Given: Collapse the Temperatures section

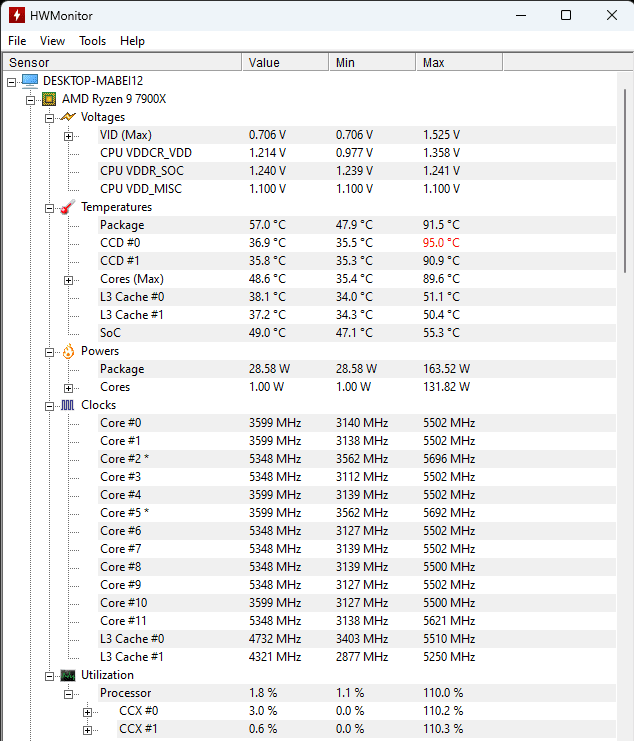Looking at the screenshot, I should pyautogui.click(x=49, y=208).
